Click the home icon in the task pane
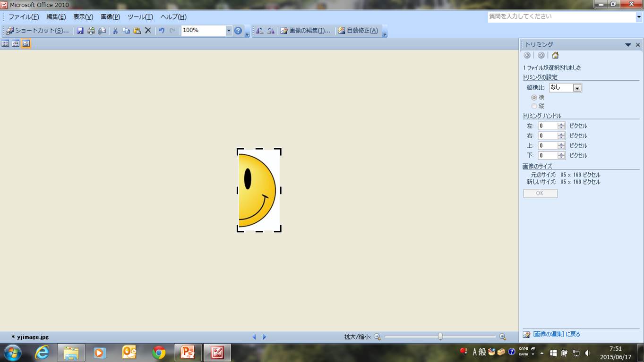The image size is (644, 362). point(555,55)
